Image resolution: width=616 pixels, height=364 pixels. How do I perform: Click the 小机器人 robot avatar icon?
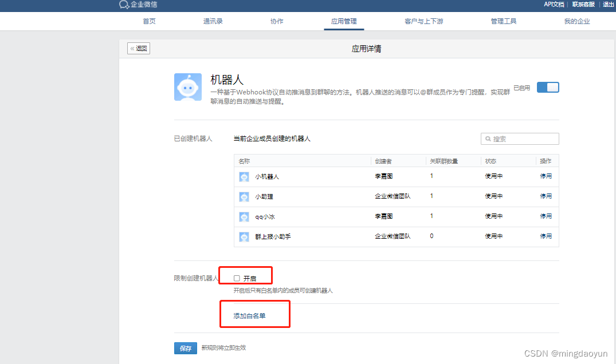click(x=245, y=176)
